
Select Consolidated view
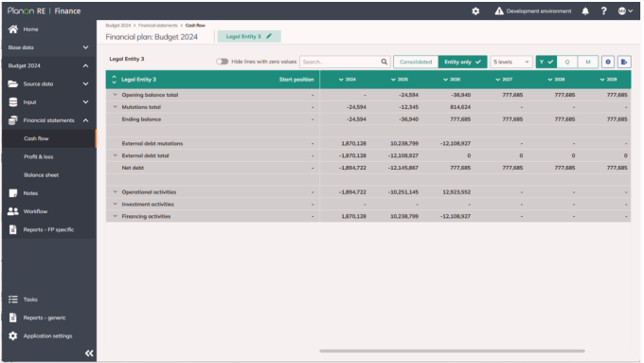click(x=416, y=62)
